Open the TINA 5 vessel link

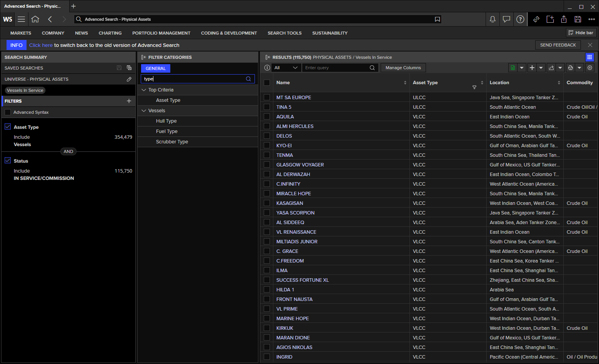[x=284, y=107]
